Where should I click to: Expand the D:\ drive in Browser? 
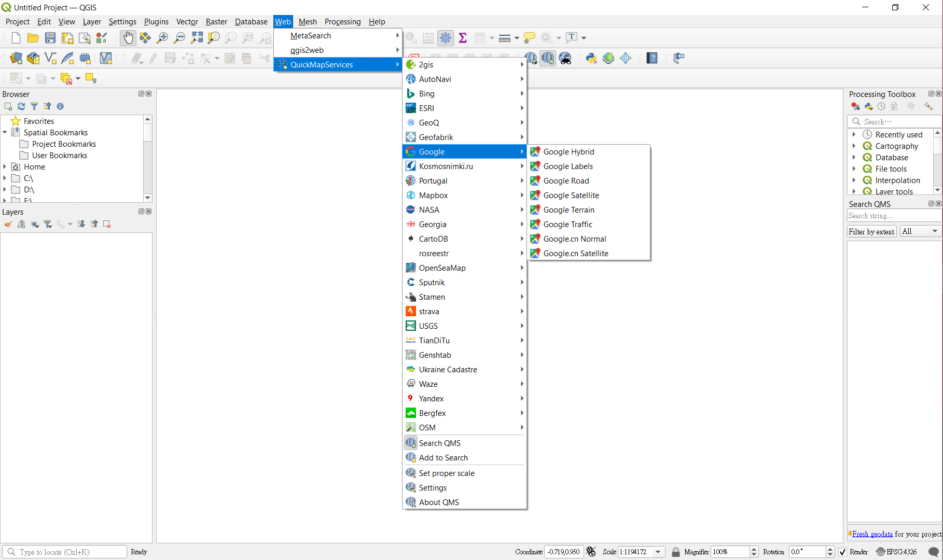(x=5, y=190)
